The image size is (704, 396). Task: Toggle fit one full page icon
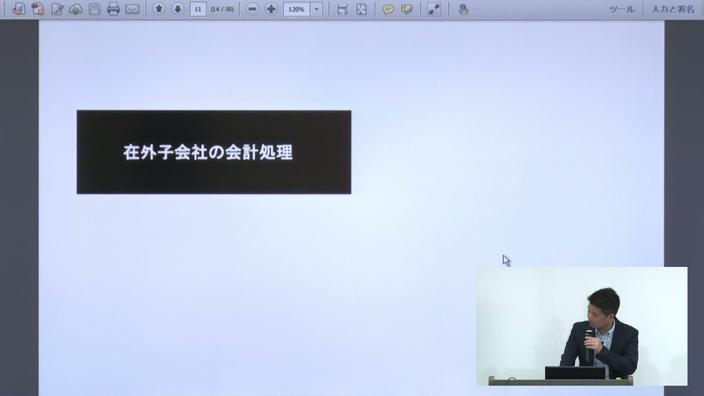click(361, 9)
